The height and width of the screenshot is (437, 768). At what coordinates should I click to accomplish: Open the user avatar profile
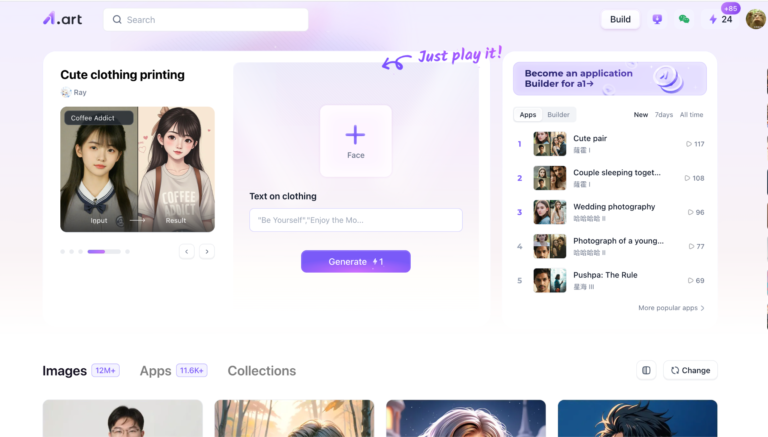click(756, 19)
